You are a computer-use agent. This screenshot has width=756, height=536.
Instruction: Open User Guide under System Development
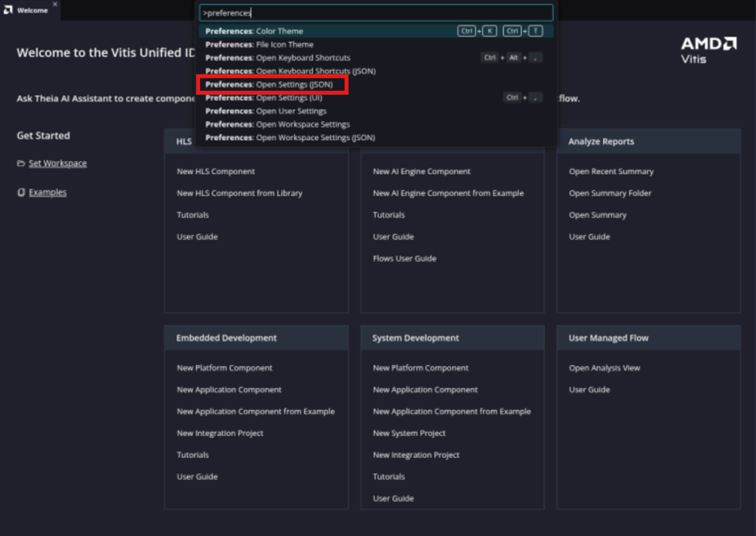tap(393, 498)
